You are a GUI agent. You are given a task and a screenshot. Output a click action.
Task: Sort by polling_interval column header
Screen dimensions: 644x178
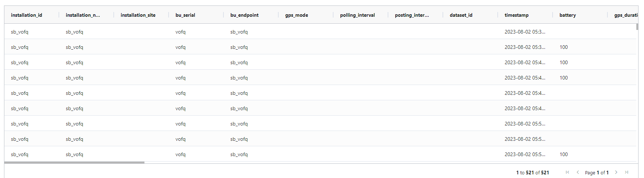coord(357,15)
